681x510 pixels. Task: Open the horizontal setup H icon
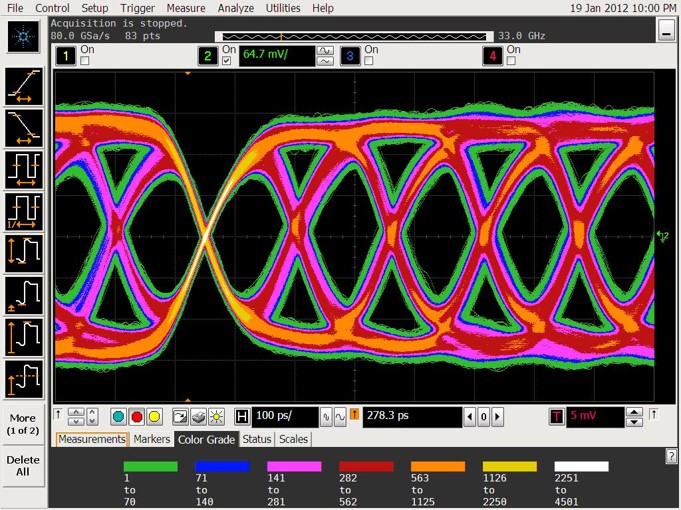(241, 417)
